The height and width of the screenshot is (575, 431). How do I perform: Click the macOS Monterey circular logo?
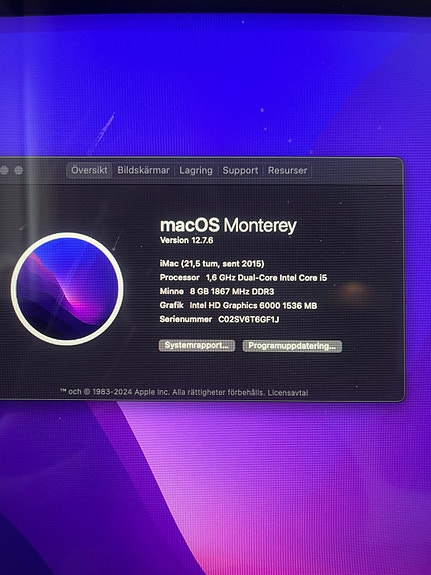tap(67, 289)
